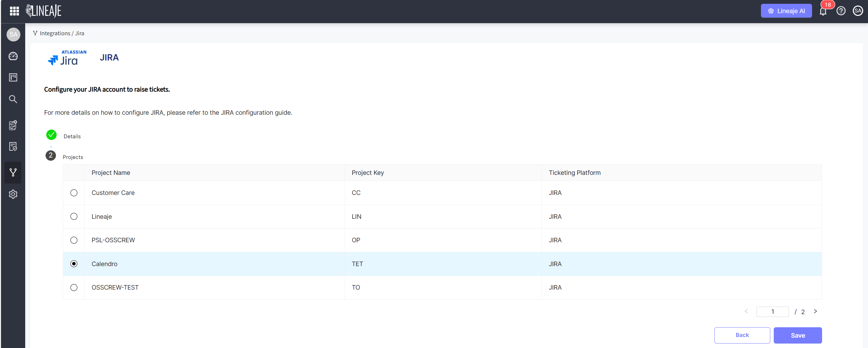Choose the OSSCREW-TEST radio button
Viewport: 868px width, 348px height.
(74, 288)
